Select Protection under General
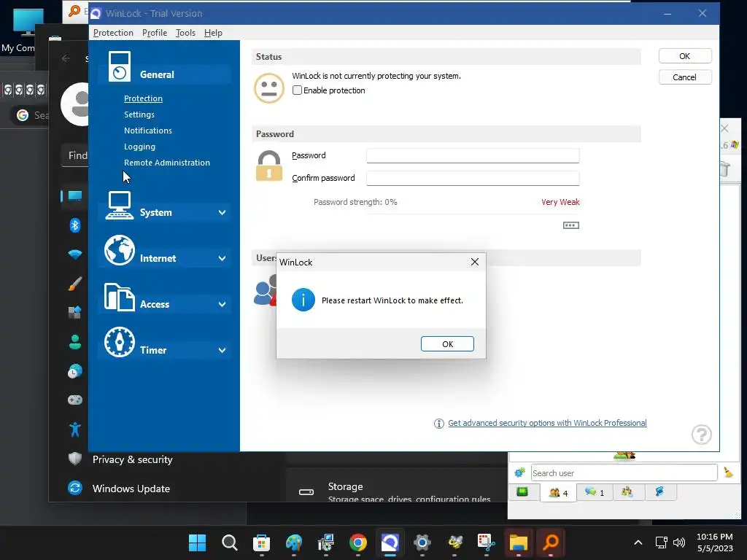Viewport: 747px width, 560px height. tap(144, 98)
